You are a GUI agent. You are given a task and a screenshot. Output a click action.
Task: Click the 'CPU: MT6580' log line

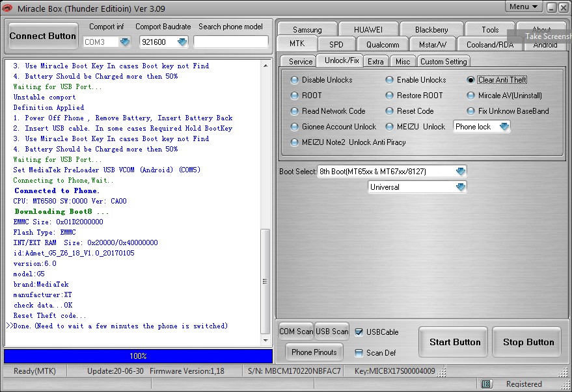click(70, 201)
